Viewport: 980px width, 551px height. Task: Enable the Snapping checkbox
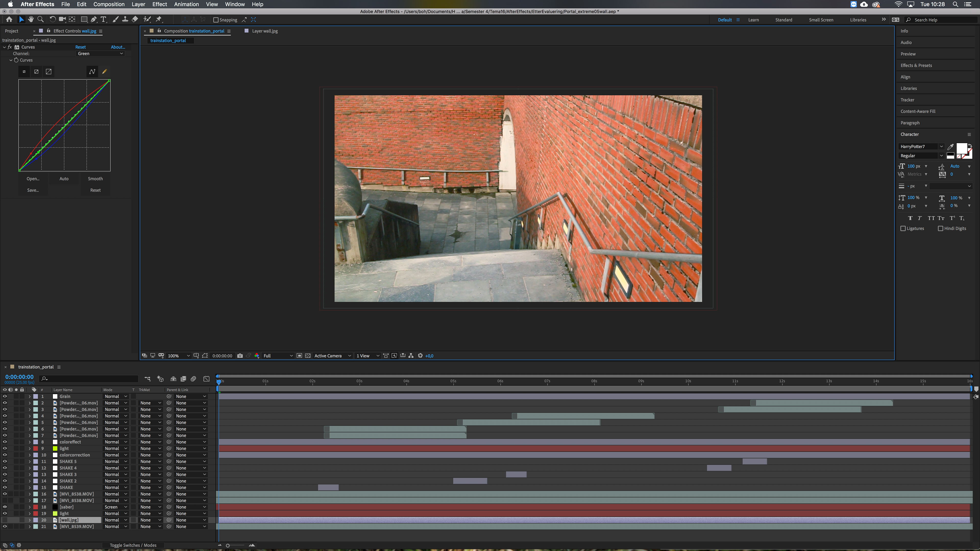216,20
